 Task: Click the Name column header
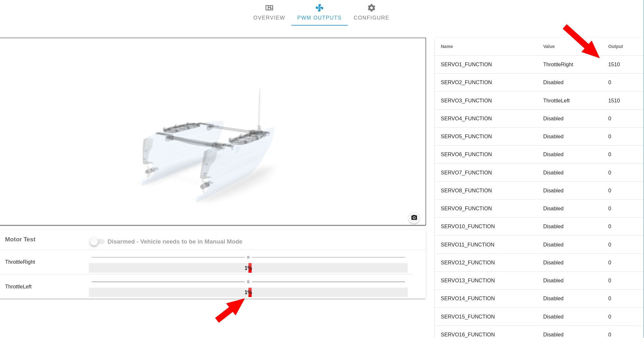coord(447,46)
